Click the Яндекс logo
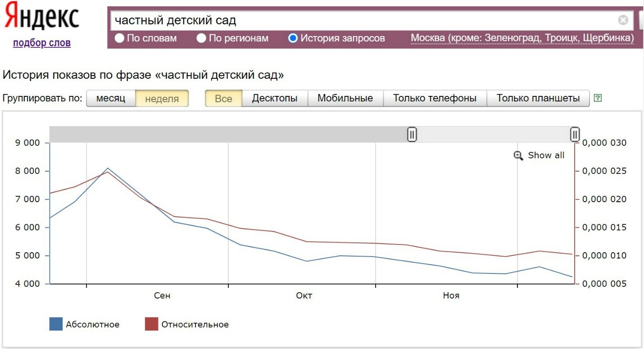Image resolution: width=644 pixels, height=349 pixels. 42,17
